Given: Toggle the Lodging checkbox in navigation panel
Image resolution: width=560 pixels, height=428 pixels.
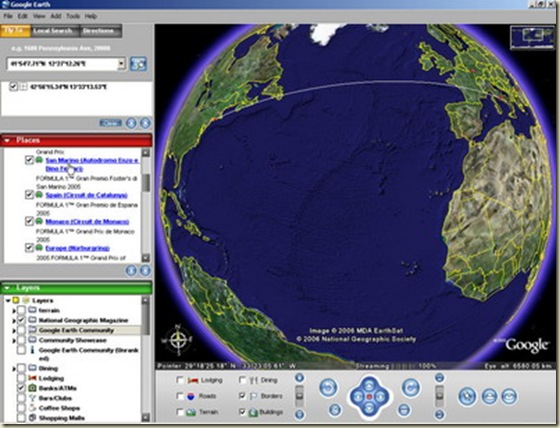Looking at the screenshot, I should click(180, 380).
